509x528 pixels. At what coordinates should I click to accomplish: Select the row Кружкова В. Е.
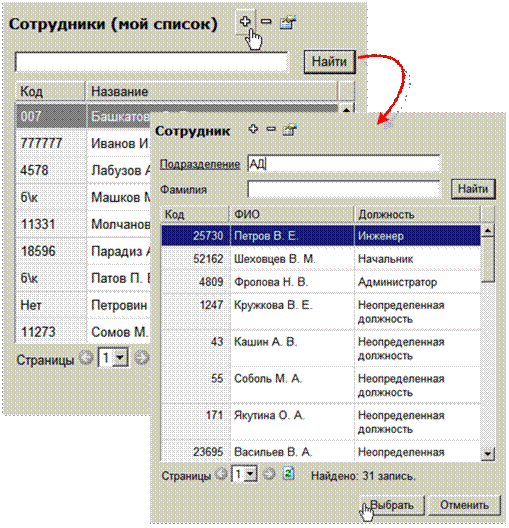click(321, 312)
